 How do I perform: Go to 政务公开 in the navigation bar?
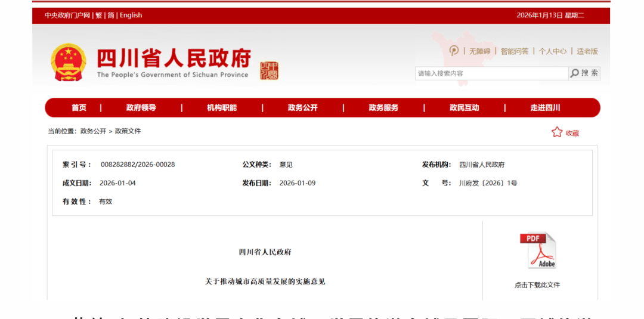303,108
